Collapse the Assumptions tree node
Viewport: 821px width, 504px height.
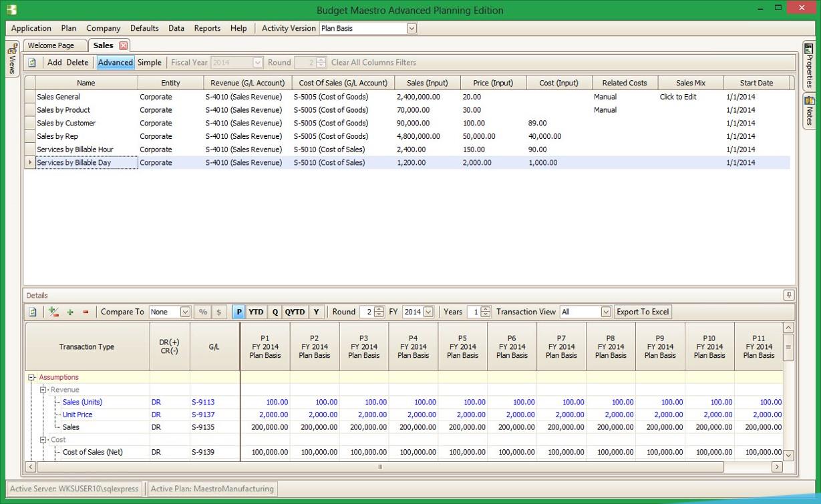(x=31, y=377)
